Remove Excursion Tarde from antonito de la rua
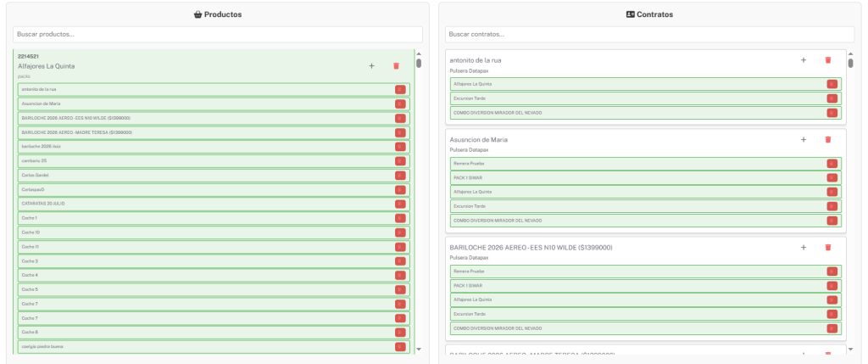 click(832, 98)
